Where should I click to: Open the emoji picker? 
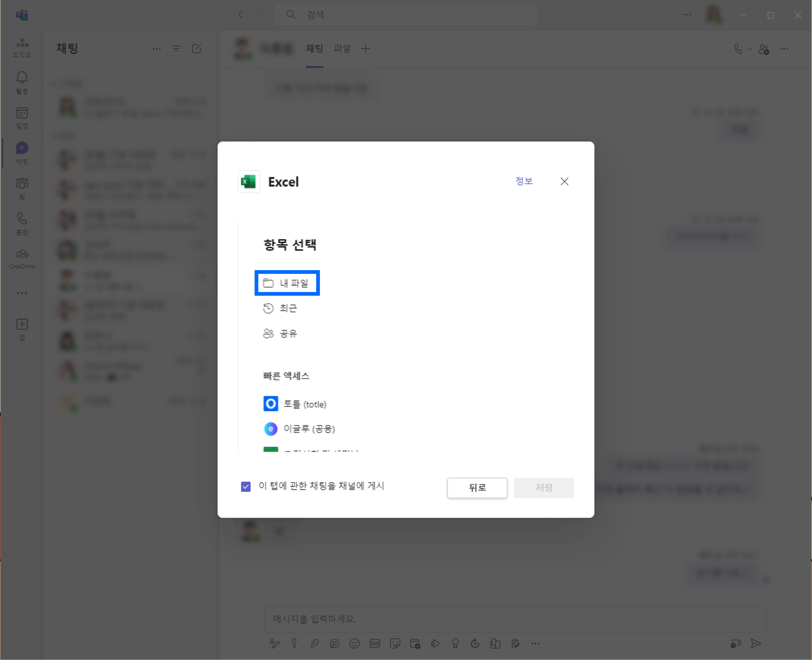(x=354, y=643)
